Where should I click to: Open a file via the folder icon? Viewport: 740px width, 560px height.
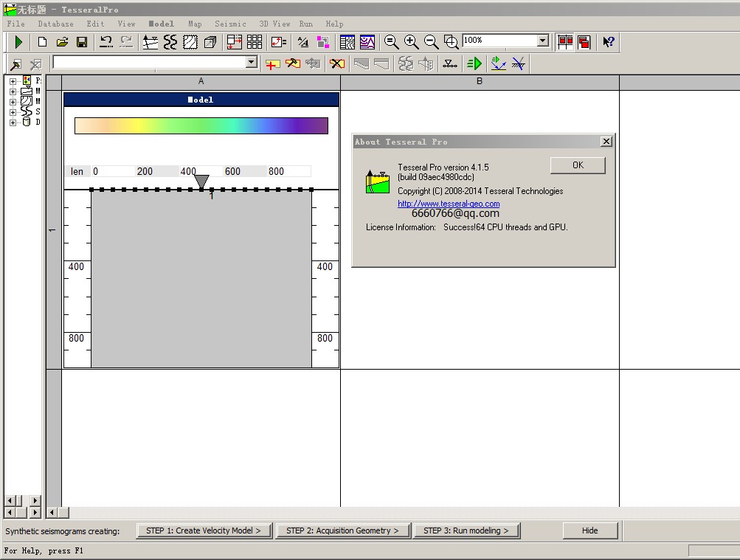[x=62, y=43]
